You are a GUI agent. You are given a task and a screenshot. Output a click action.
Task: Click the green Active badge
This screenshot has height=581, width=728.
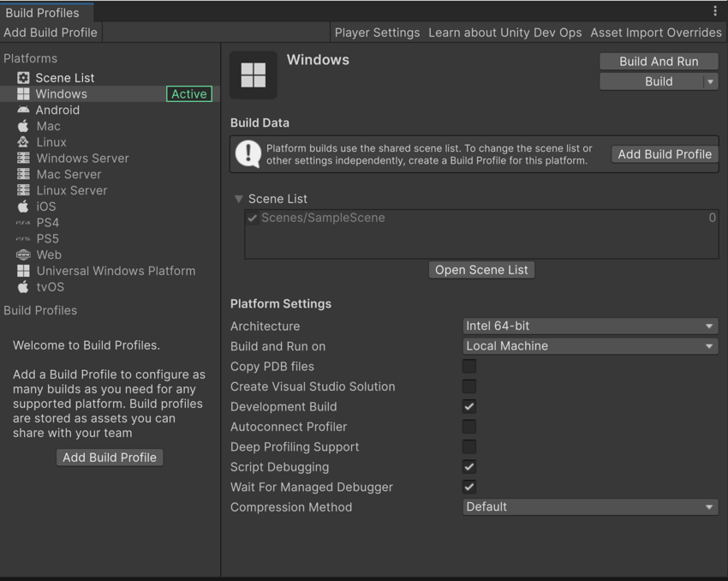189,93
